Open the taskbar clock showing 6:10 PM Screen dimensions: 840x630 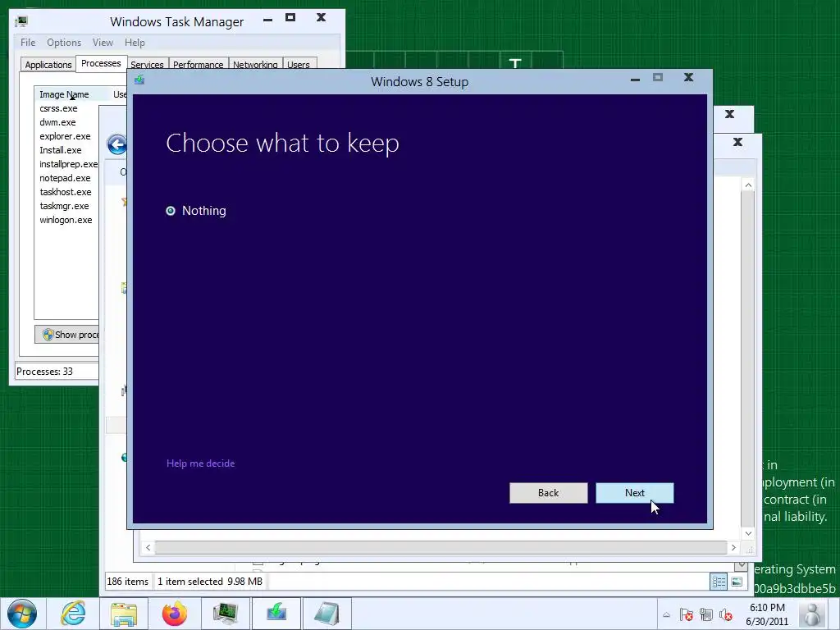point(767,614)
